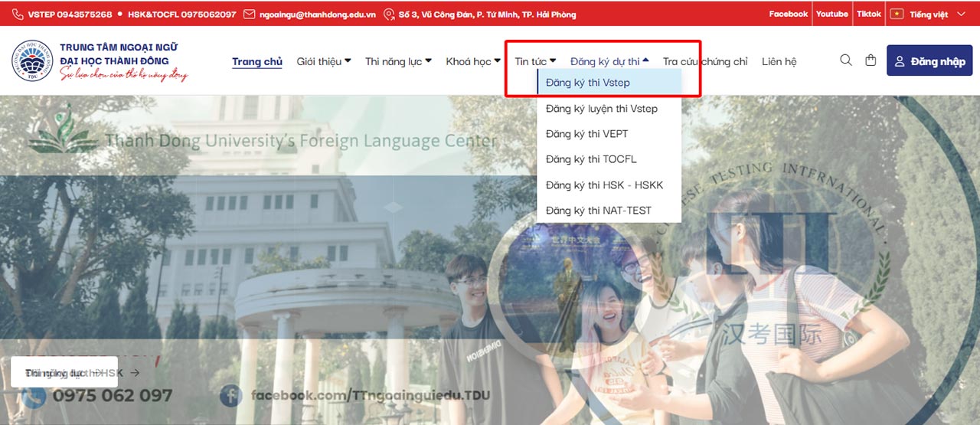Open the Youtube link in top bar
The width and height of the screenshot is (980, 425).
[832, 14]
